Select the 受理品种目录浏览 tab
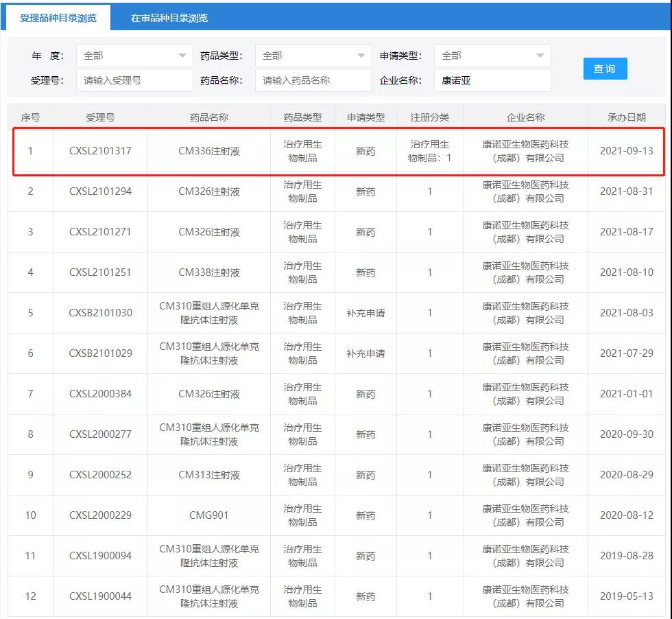 (x=58, y=18)
